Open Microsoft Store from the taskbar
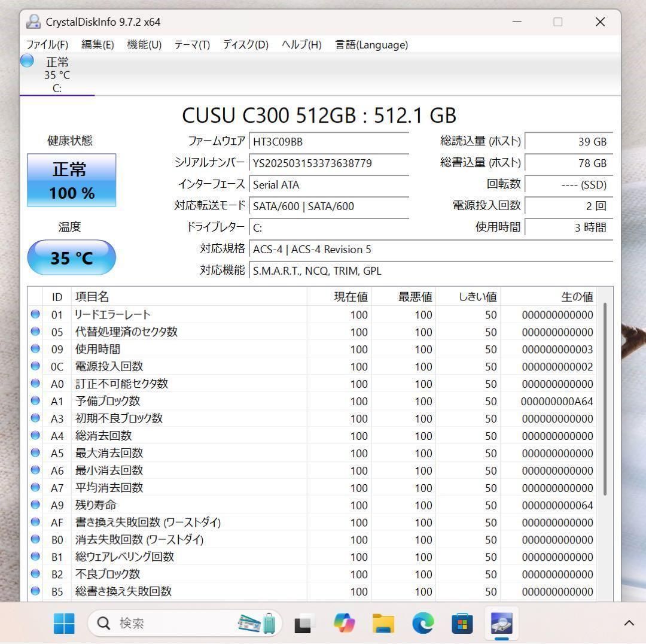The height and width of the screenshot is (644, 646). tap(462, 624)
